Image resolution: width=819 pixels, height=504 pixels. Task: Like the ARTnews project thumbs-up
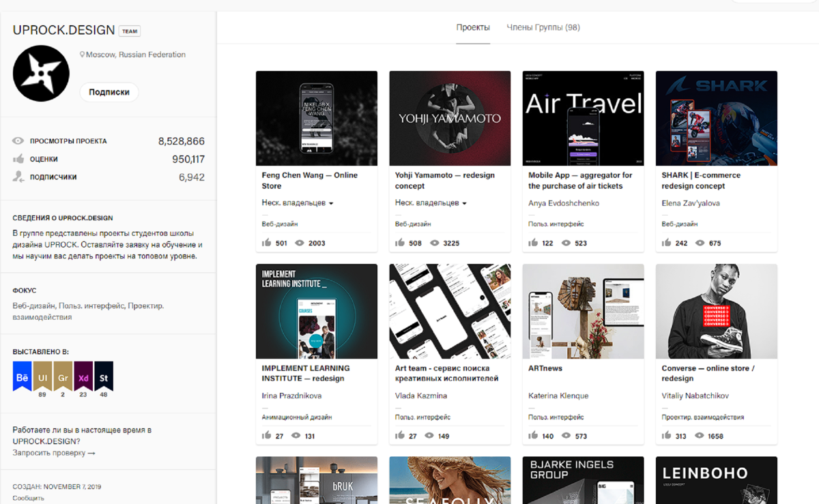pyautogui.click(x=533, y=436)
